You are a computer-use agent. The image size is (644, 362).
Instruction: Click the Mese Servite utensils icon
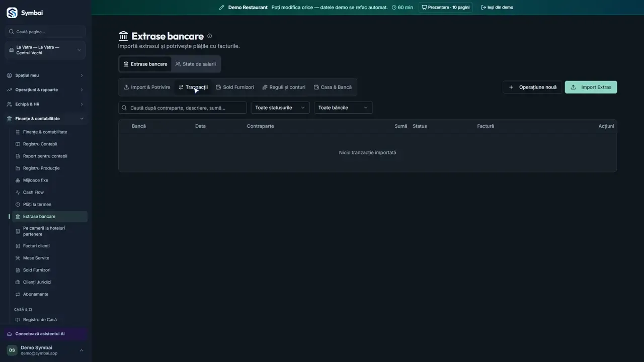coord(18,258)
